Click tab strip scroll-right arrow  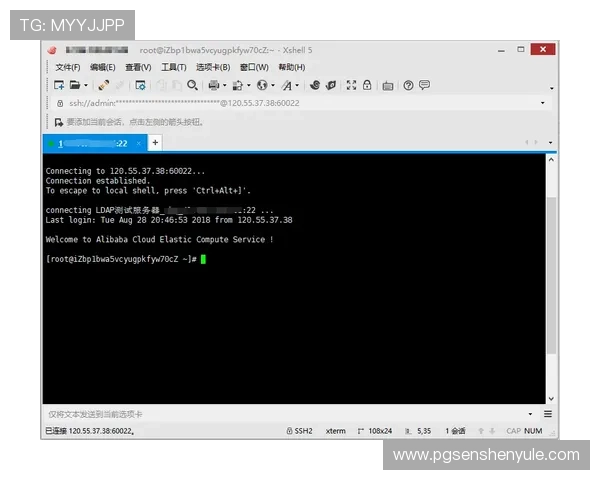pyautogui.click(x=536, y=142)
